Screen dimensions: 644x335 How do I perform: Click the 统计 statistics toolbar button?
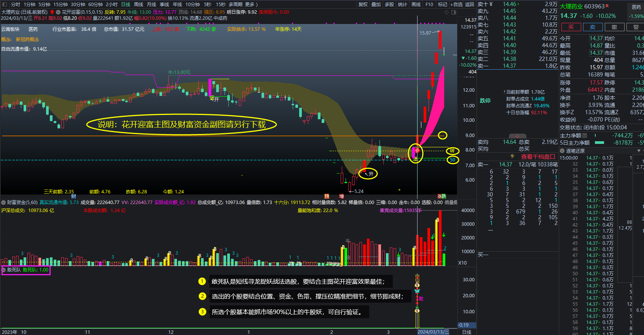[402, 4]
